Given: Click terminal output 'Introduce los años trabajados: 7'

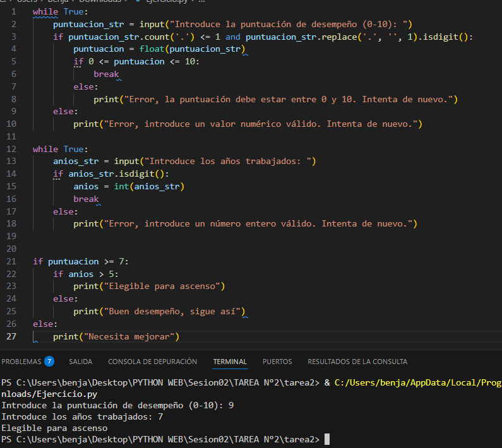Looking at the screenshot, I should pos(82,416).
